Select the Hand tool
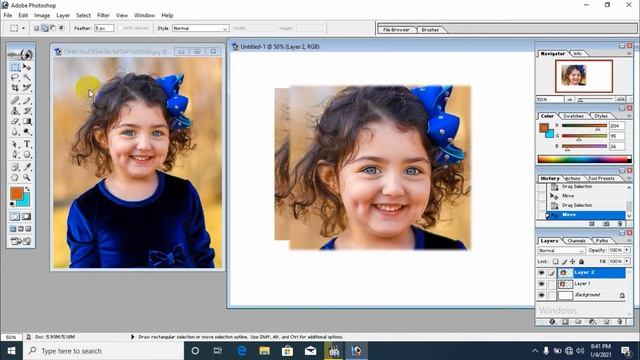This screenshot has width=640, height=360. click(15, 178)
